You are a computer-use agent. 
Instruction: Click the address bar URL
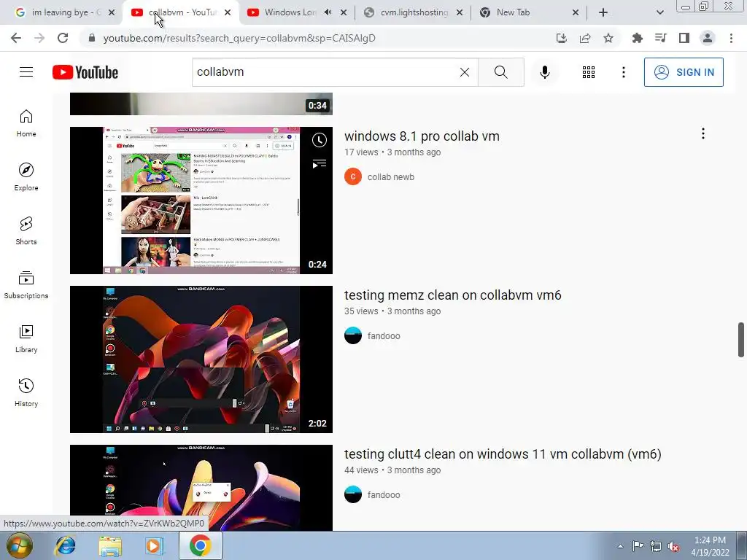click(x=239, y=38)
